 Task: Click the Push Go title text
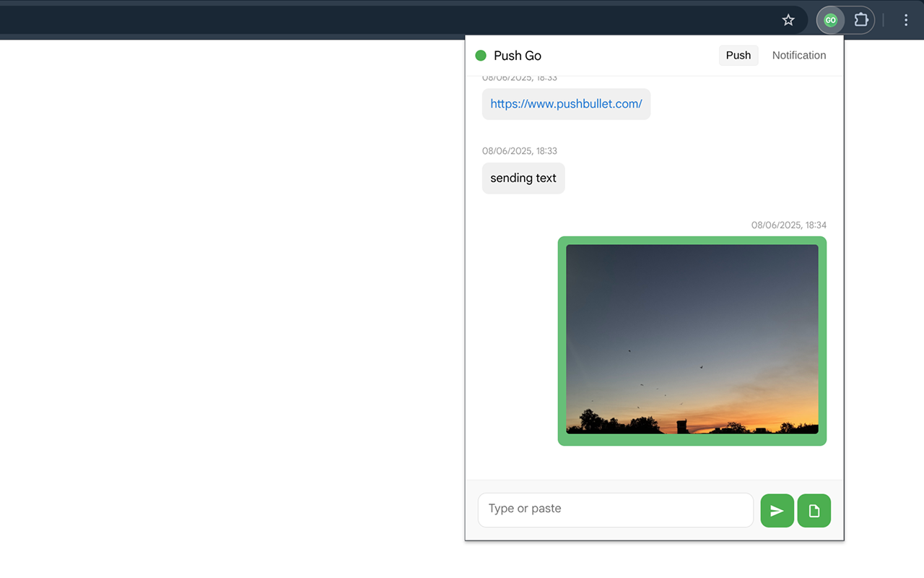(x=517, y=55)
